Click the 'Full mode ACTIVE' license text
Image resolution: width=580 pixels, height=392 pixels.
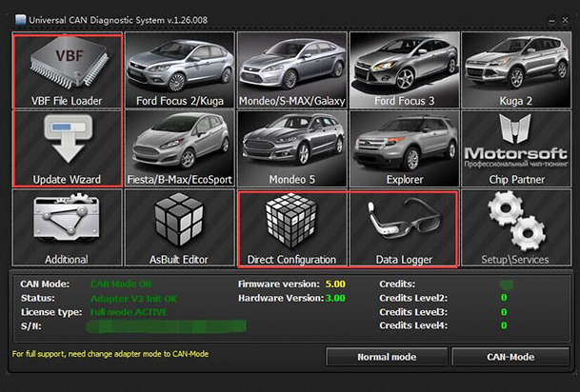[x=129, y=312]
